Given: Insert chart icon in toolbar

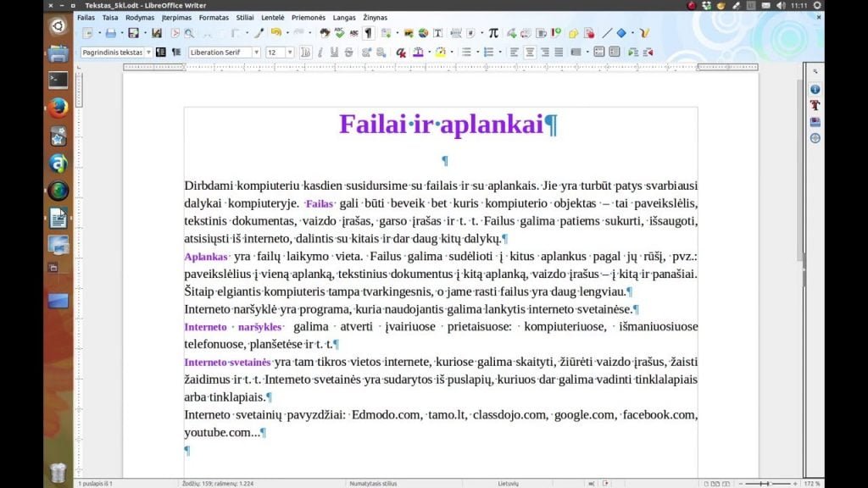Looking at the screenshot, I should tap(423, 33).
